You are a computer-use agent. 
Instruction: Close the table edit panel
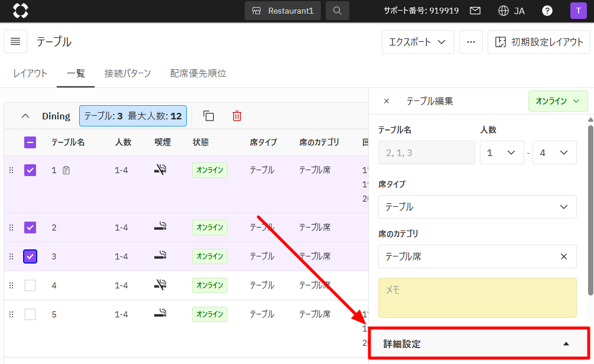(x=387, y=101)
